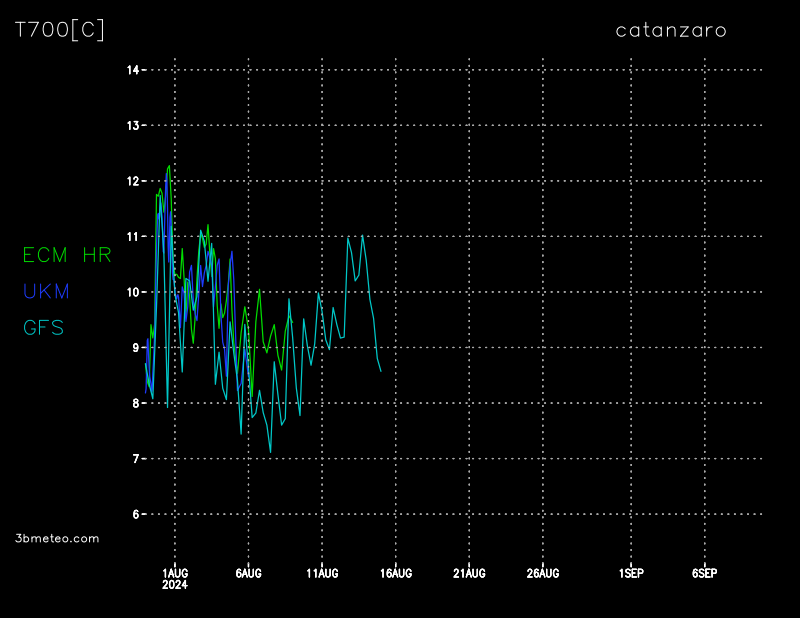Click the 16AUG date label
The image size is (800, 618).
[395, 573]
